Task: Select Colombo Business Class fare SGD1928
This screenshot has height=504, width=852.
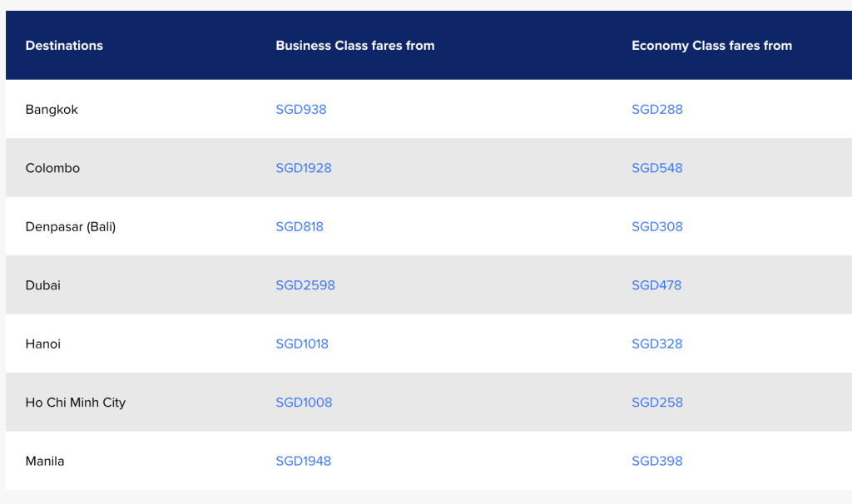Action: [304, 168]
